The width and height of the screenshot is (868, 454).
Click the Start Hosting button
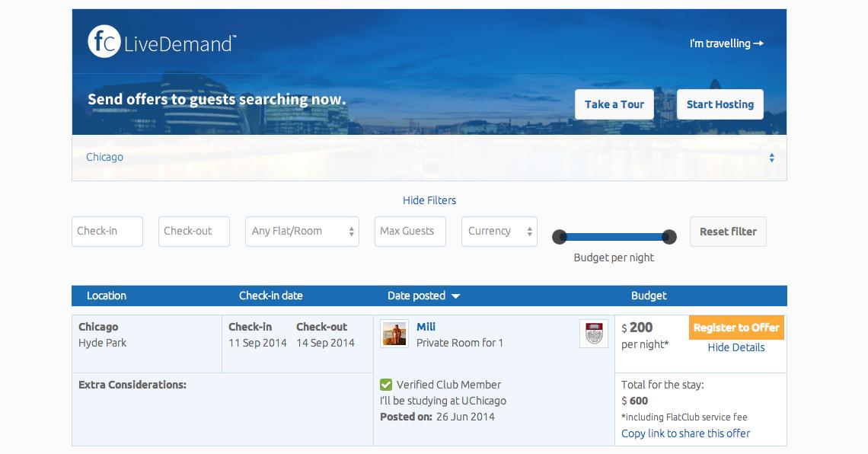720,104
